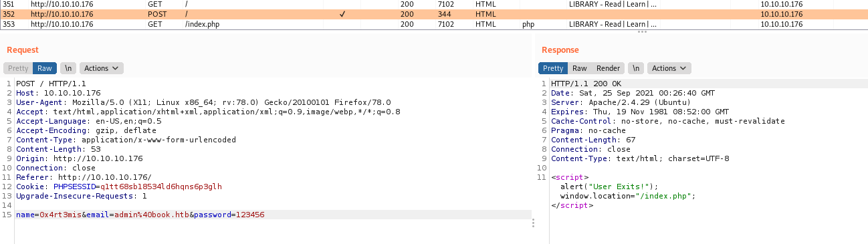The width and height of the screenshot is (868, 244).
Task: Click the request body with name and password
Action: [x=140, y=215]
